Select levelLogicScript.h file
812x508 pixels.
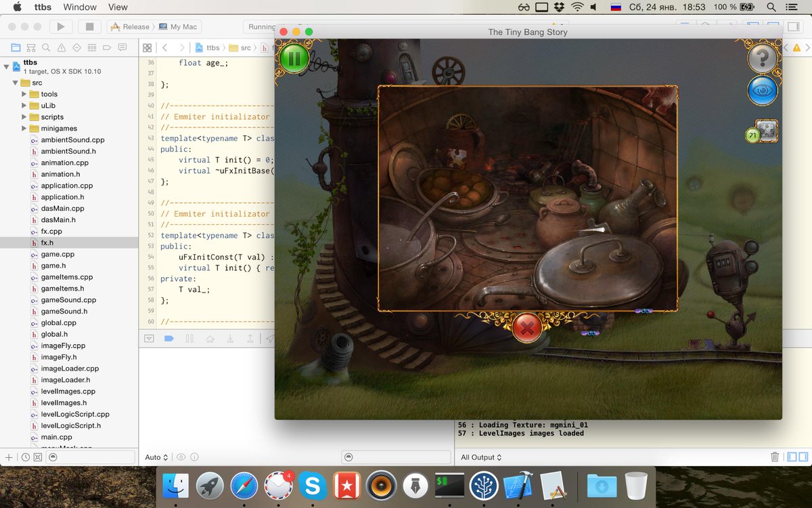(x=69, y=426)
